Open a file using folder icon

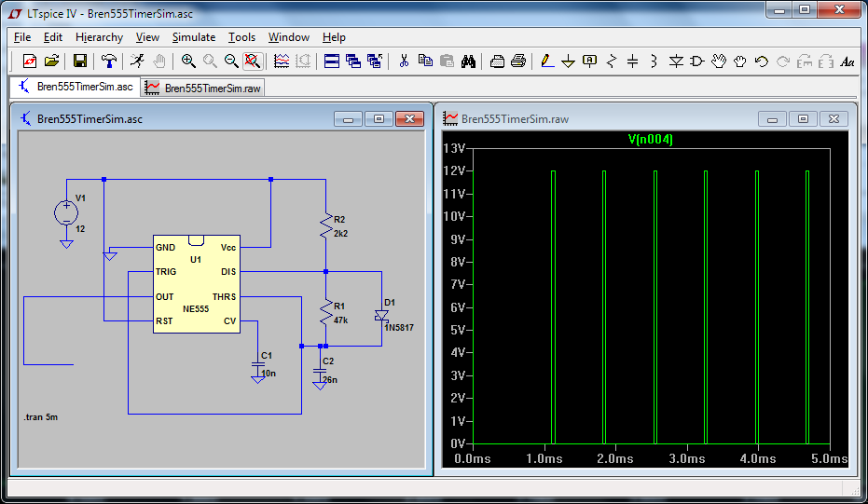pos(51,61)
